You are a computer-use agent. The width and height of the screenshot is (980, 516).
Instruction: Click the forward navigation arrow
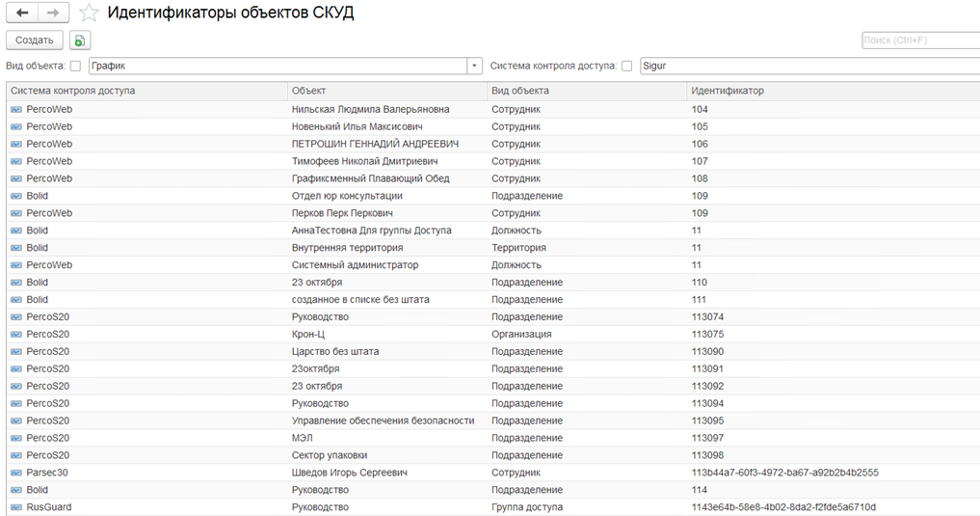coord(53,13)
